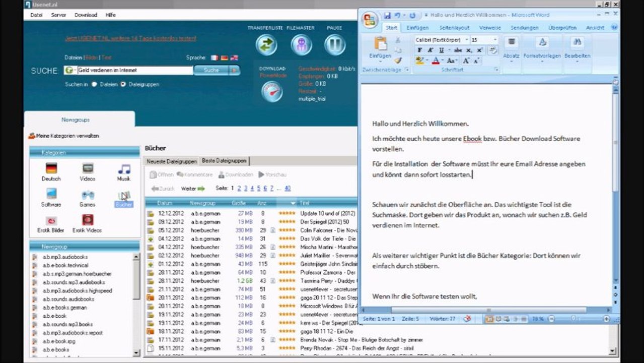Open the font color dropdown arrow in Word
This screenshot has width=644, height=363.
point(443,61)
